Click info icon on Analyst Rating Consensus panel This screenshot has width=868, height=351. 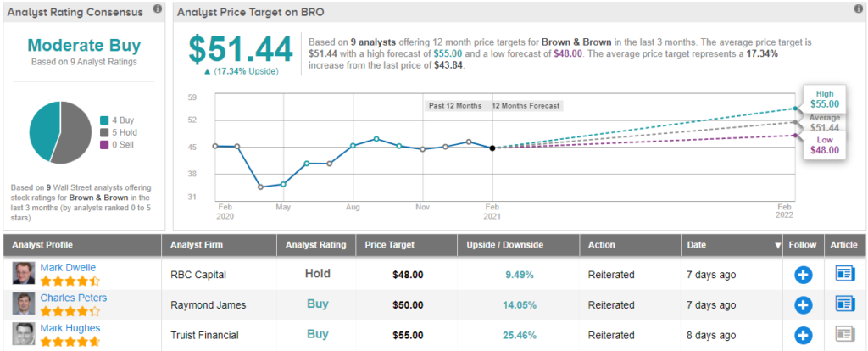point(158,8)
